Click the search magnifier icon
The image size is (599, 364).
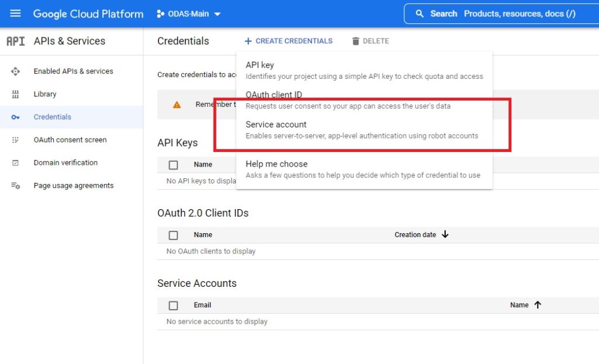tap(419, 14)
